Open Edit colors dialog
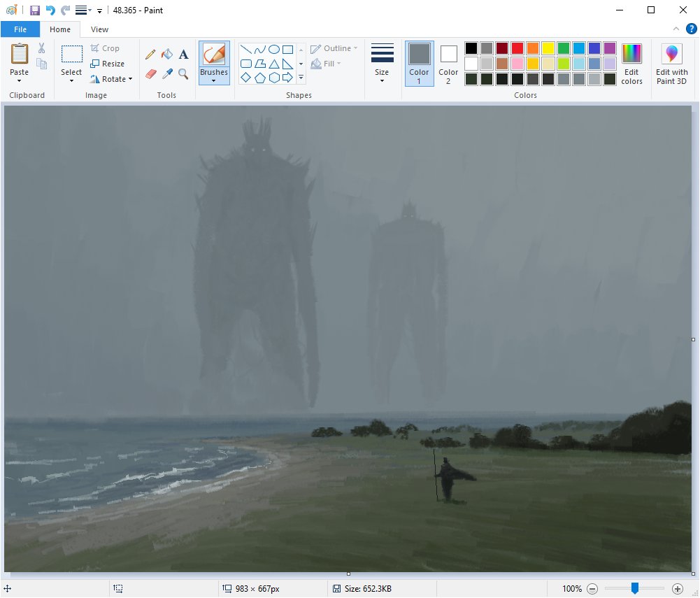Screen dimensions: 700x598 631,64
